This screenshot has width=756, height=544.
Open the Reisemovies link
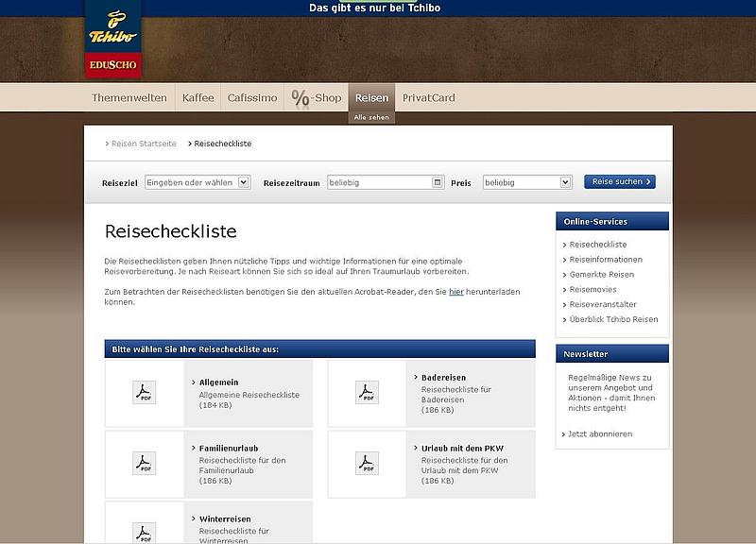[593, 289]
